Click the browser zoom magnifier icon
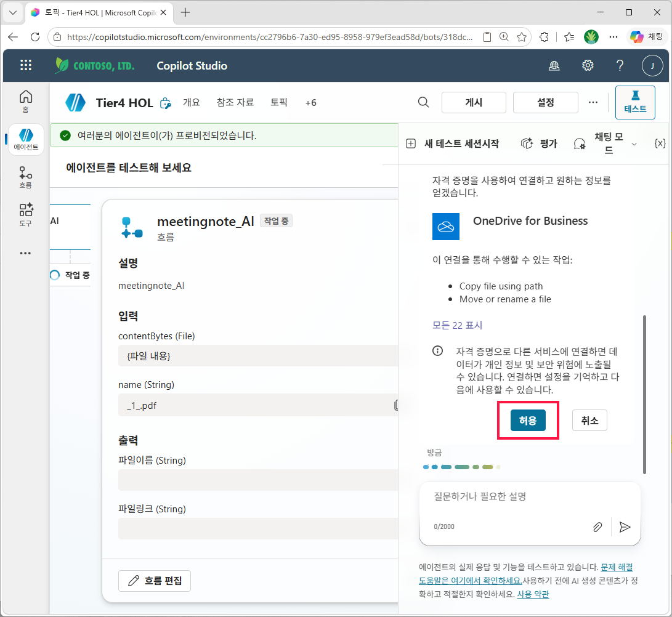 [x=504, y=38]
